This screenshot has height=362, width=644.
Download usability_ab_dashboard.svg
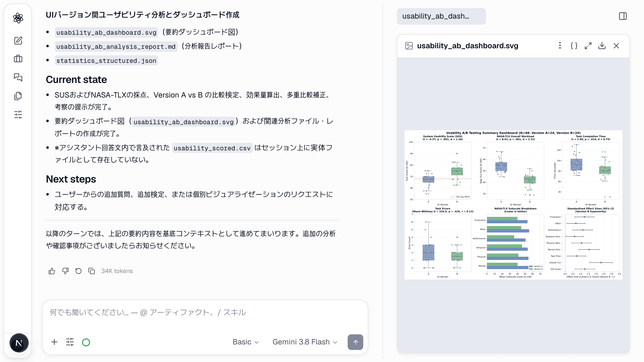click(x=602, y=46)
